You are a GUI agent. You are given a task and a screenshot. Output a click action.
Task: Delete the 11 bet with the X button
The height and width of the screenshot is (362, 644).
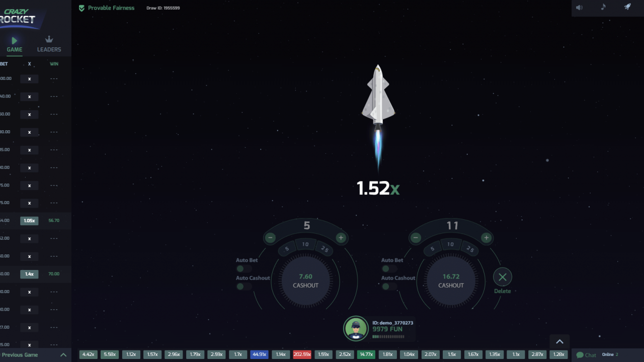(502, 277)
